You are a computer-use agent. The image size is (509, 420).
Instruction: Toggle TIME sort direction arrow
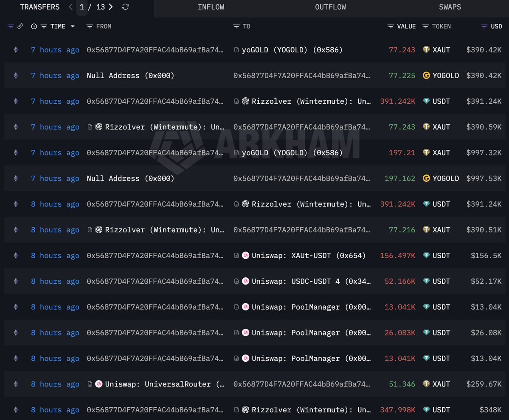coord(73,26)
